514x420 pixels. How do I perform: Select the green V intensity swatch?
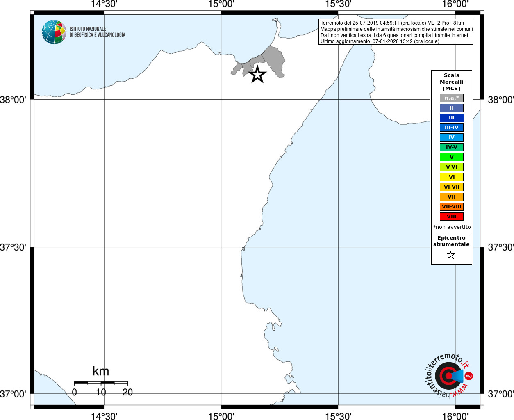tap(452, 157)
